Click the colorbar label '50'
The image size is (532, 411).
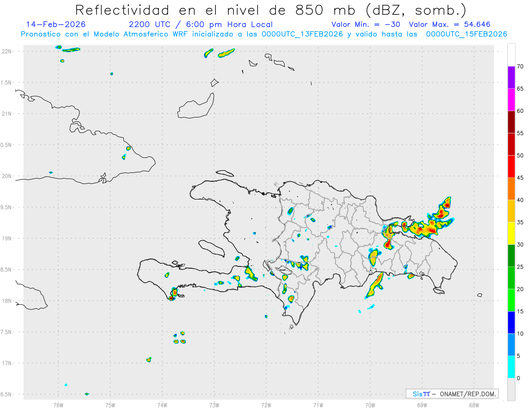(520, 156)
